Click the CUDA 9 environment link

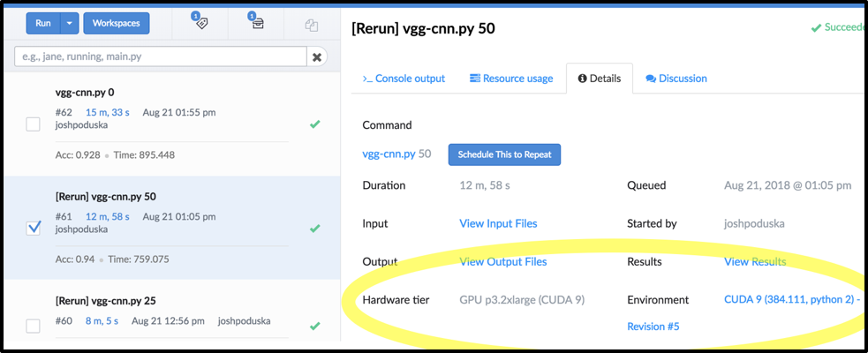[x=792, y=299]
